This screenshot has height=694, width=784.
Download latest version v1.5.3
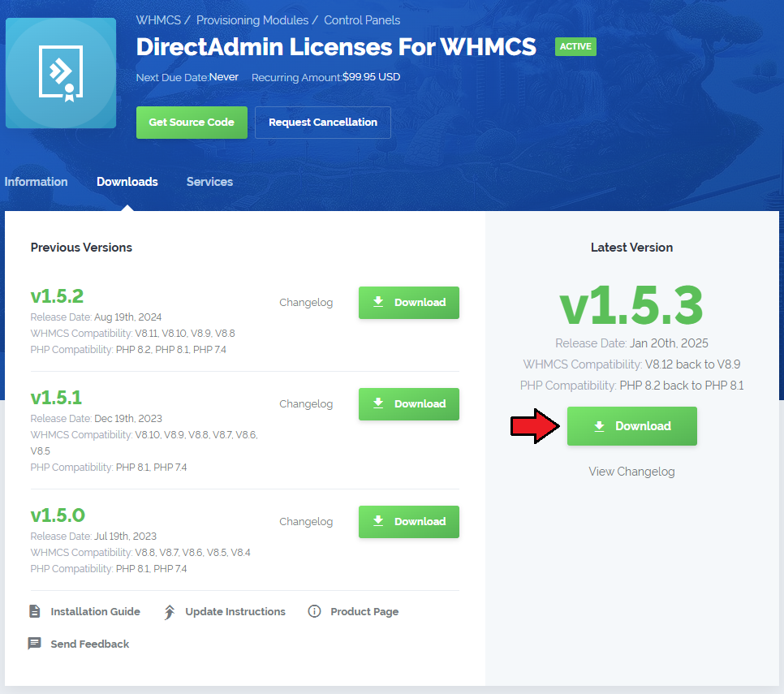(x=631, y=426)
